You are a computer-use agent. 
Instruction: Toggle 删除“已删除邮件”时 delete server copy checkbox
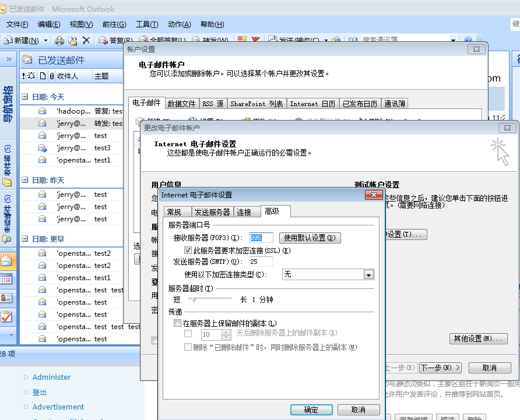188,347
